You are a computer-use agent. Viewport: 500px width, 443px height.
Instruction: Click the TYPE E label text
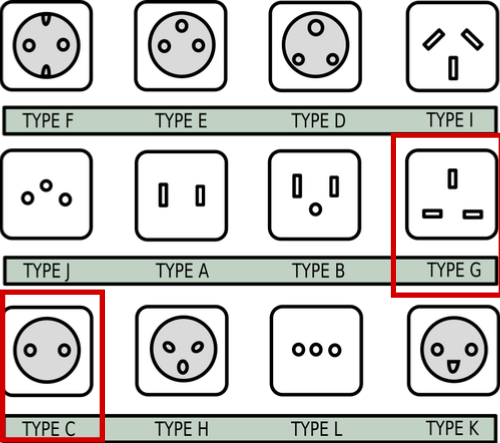[x=181, y=121]
